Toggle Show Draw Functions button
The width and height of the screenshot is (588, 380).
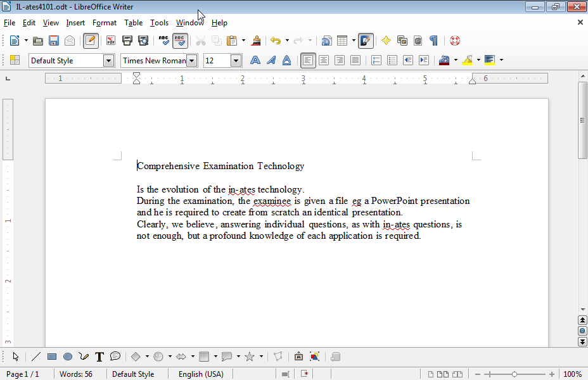366,41
